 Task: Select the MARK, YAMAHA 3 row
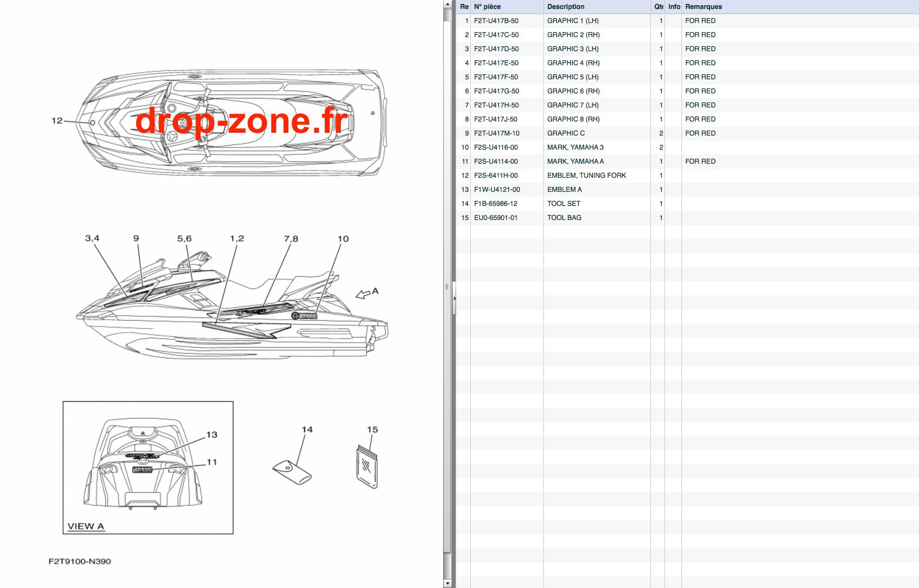click(687, 147)
